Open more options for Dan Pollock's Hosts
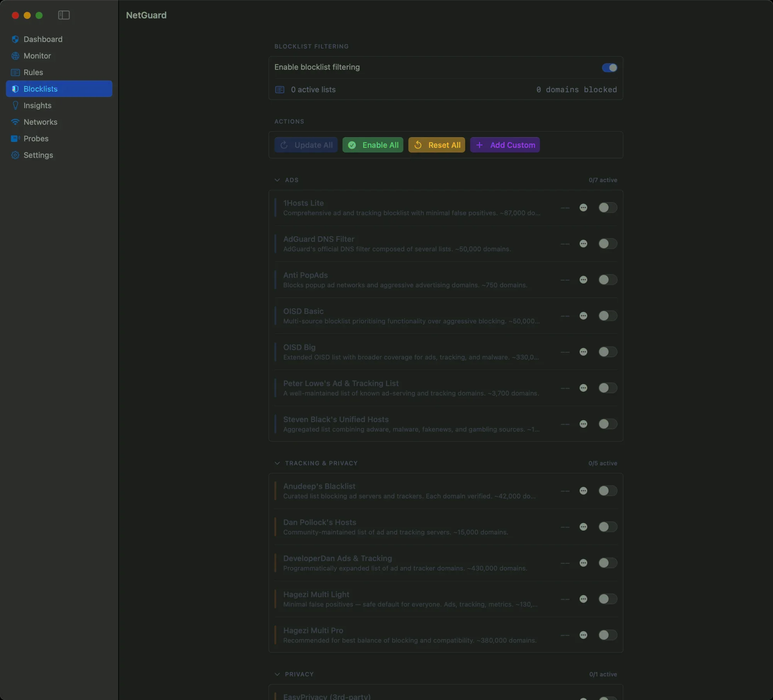Viewport: 773px width, 700px height. [x=583, y=527]
